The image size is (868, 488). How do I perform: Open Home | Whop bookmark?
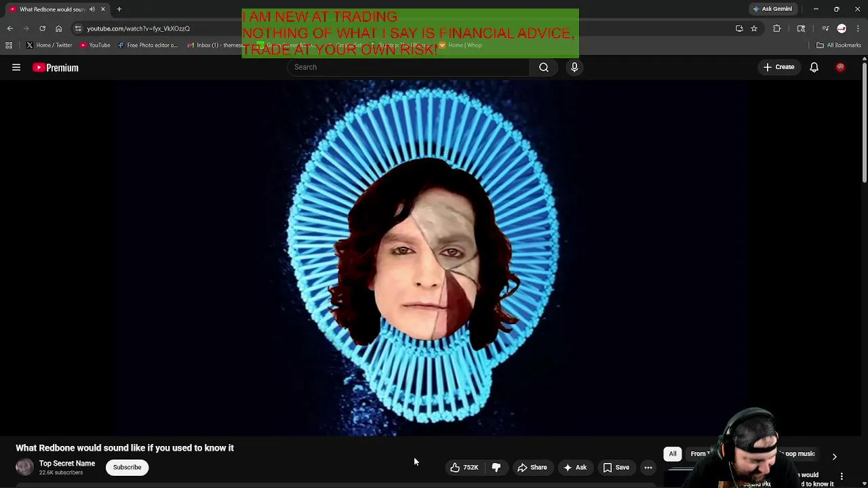coord(460,45)
